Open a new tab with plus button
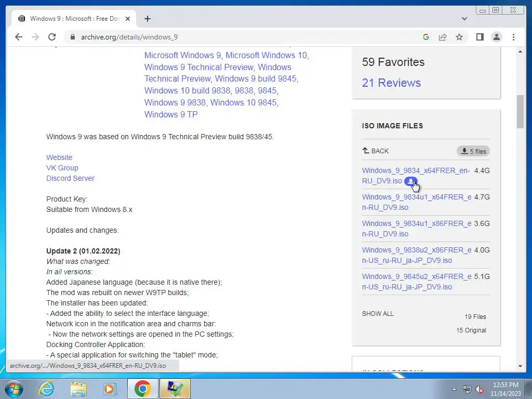Image resolution: width=532 pixels, height=399 pixels. coord(147,19)
